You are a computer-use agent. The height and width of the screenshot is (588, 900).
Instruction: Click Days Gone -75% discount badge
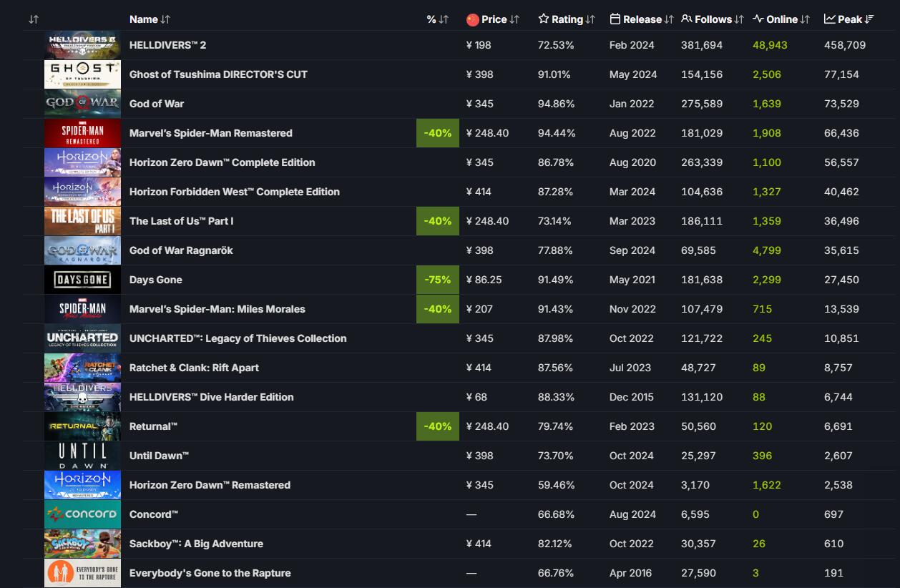click(437, 280)
